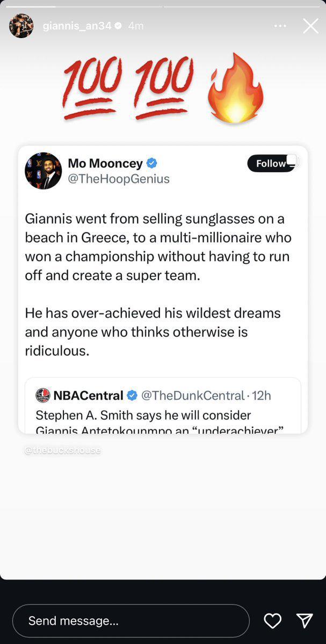
Task: Tap the first 100 emoji sticker
Action: click(92, 89)
